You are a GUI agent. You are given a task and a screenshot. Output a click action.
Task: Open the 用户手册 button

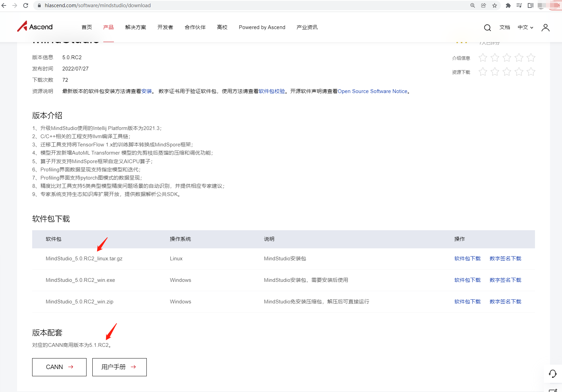tap(119, 367)
